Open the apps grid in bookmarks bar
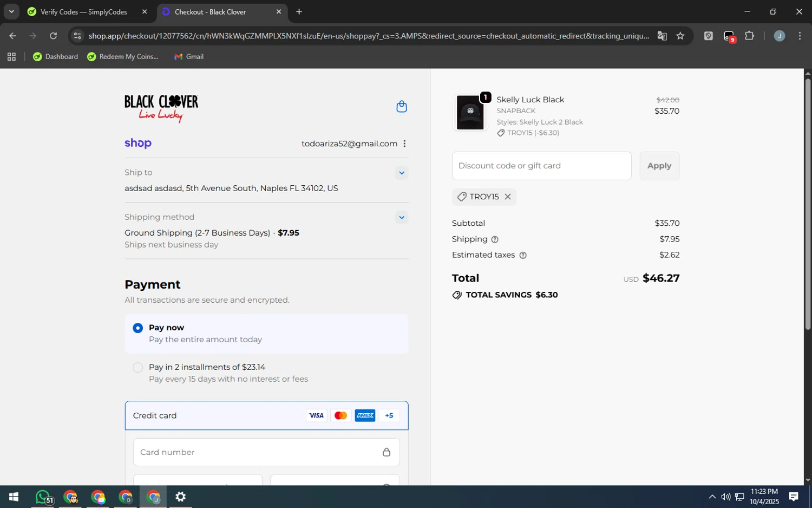Image resolution: width=812 pixels, height=508 pixels. coord(11,57)
